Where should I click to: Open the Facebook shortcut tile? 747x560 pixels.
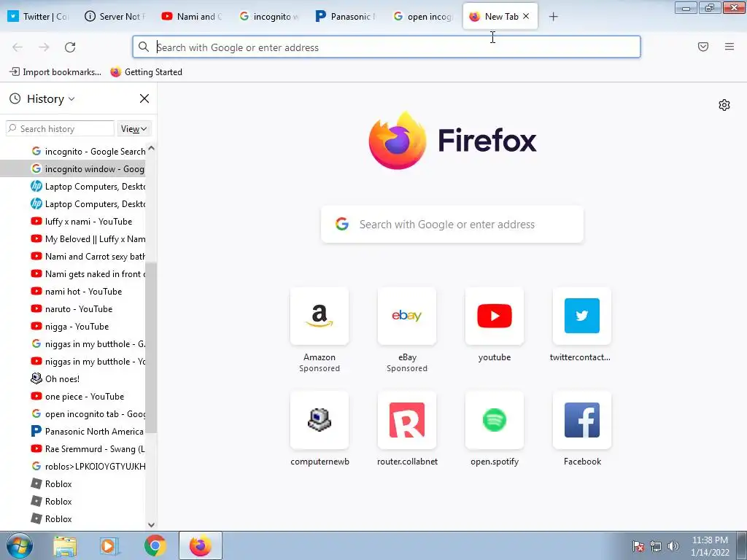(581, 420)
